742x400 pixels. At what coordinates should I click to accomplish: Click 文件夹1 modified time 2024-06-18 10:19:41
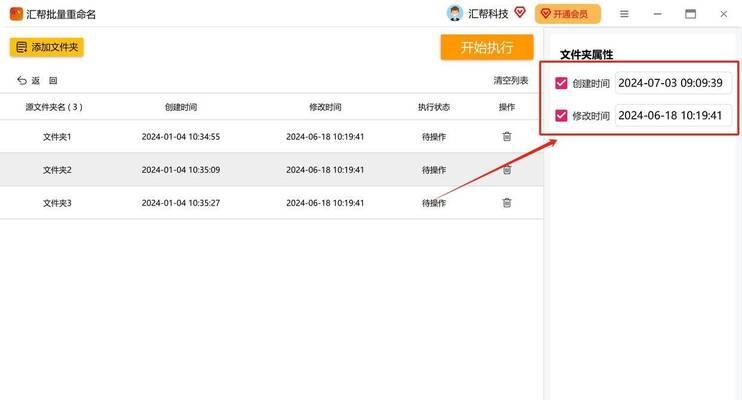325,137
